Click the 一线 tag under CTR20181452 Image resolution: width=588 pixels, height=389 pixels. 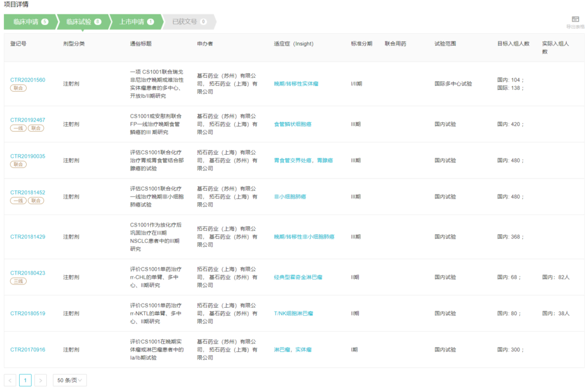(x=18, y=200)
